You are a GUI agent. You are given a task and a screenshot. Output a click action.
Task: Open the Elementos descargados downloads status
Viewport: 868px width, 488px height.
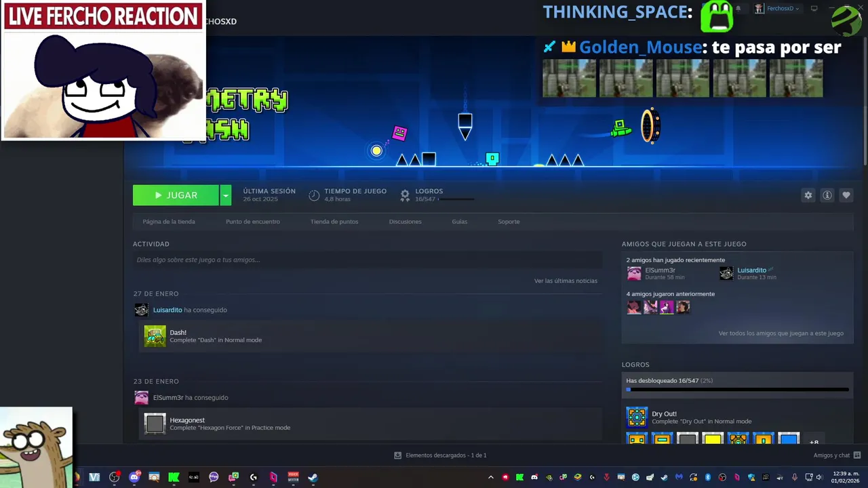pyautogui.click(x=440, y=455)
